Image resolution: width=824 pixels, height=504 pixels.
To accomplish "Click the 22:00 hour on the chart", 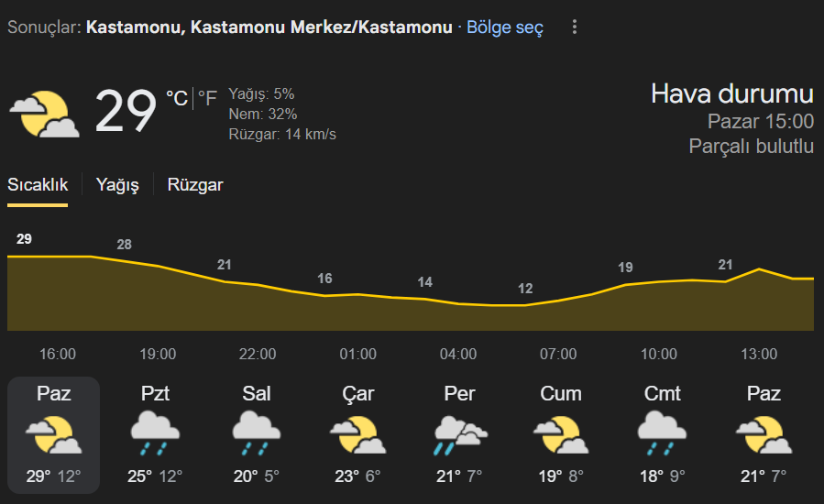I will click(258, 355).
